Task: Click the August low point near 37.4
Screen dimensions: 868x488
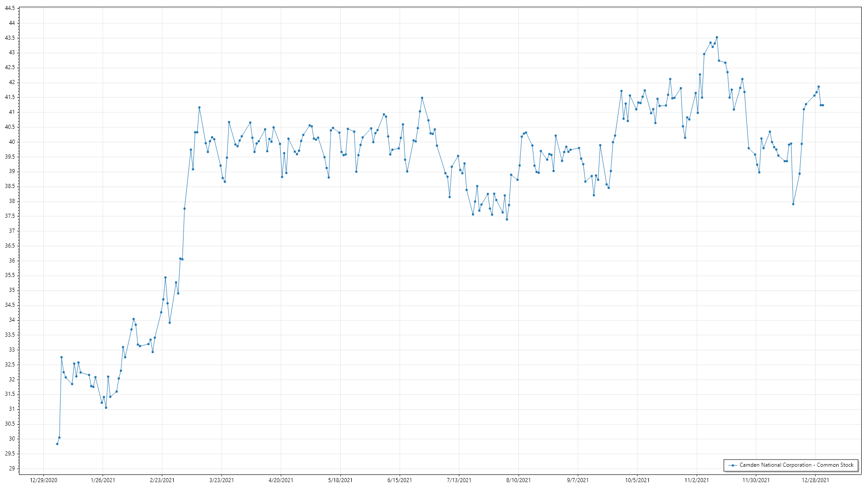Action: (x=507, y=220)
